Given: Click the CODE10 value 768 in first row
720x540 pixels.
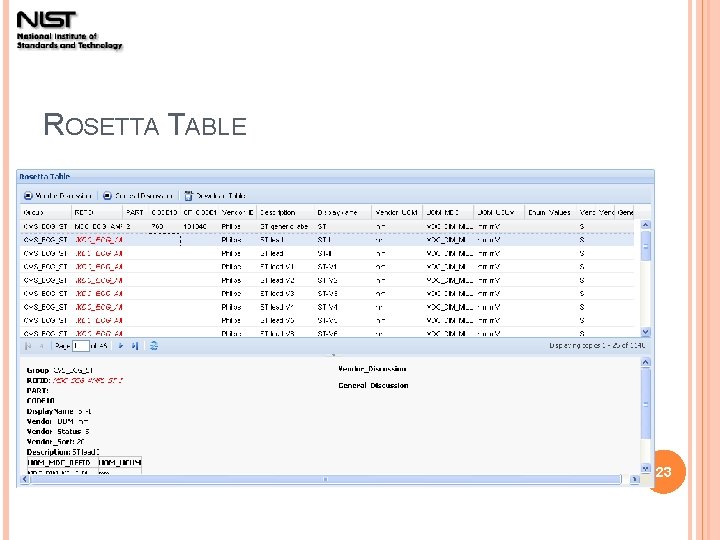Looking at the screenshot, I should 157,226.
